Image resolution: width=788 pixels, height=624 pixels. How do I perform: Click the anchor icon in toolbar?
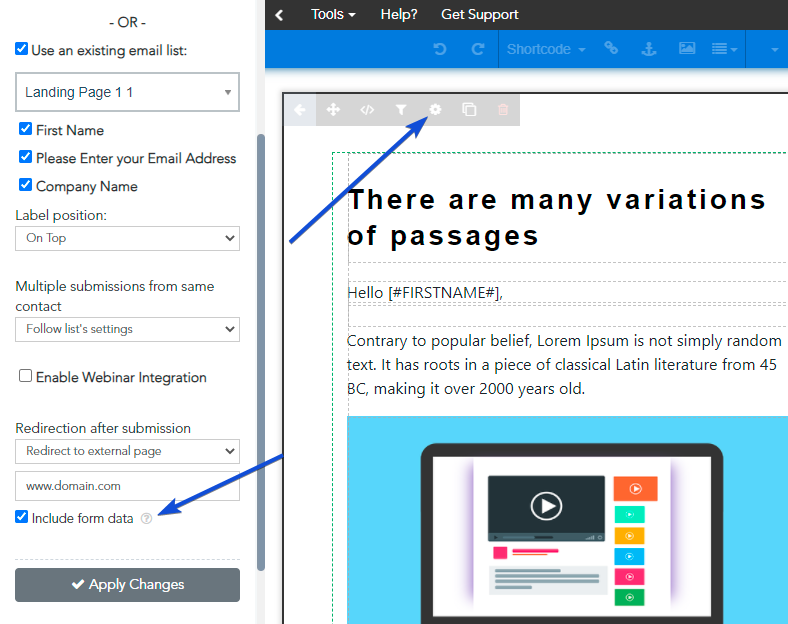pos(649,49)
